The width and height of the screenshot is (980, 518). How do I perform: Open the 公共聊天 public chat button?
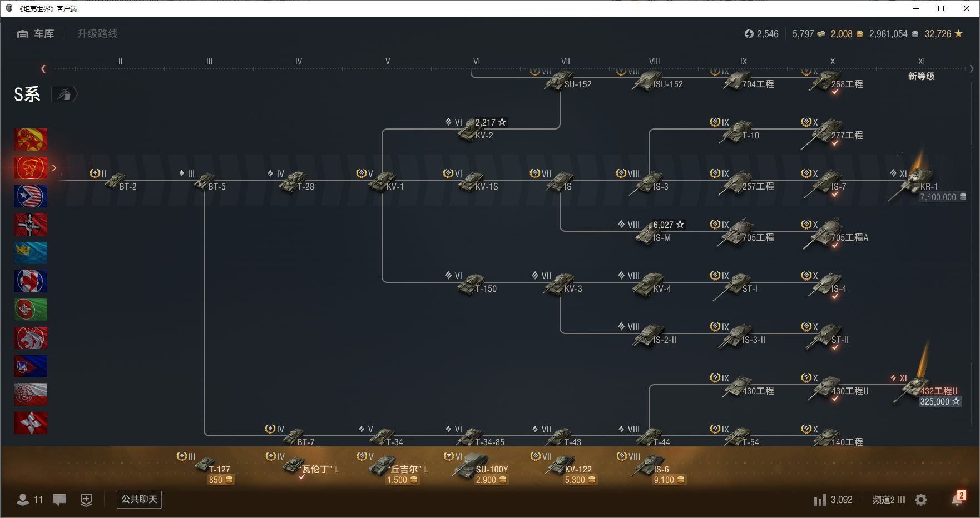pos(139,500)
